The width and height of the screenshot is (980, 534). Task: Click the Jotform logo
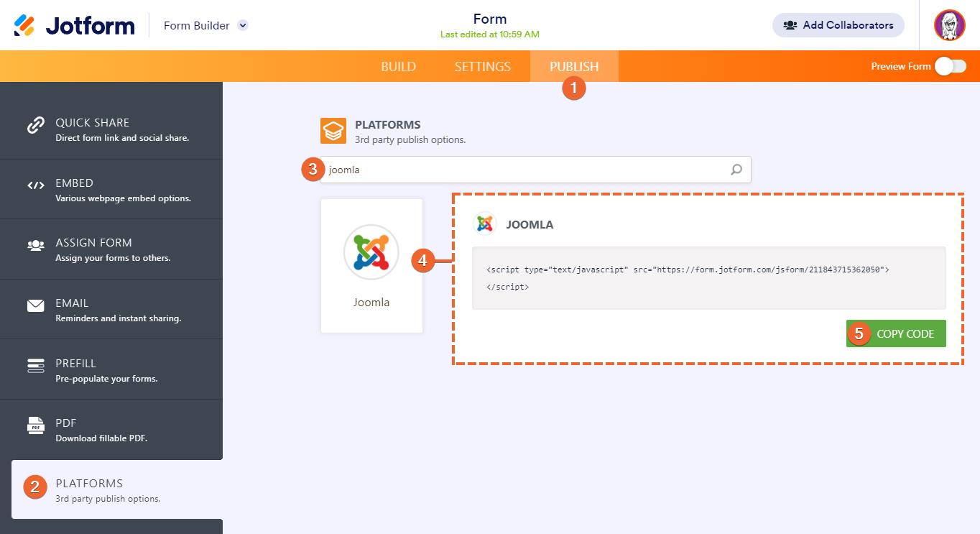pos(74,25)
